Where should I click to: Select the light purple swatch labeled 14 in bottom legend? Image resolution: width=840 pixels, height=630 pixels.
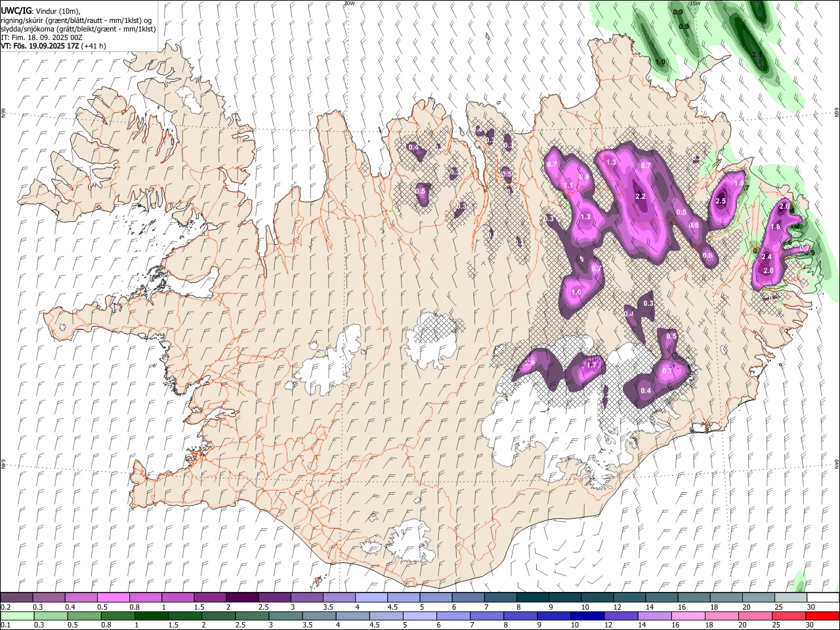tap(655, 616)
